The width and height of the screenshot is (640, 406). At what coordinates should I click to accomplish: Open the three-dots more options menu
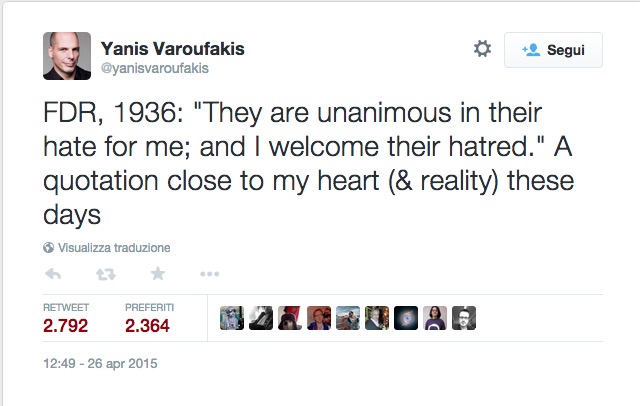click(209, 274)
